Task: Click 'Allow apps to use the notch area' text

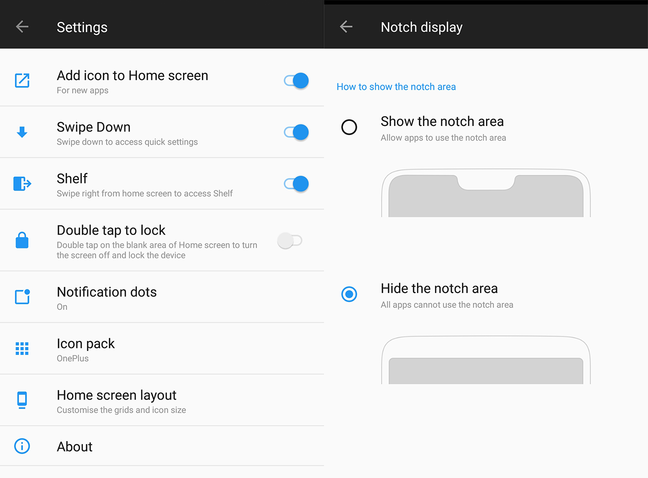Action: click(443, 138)
